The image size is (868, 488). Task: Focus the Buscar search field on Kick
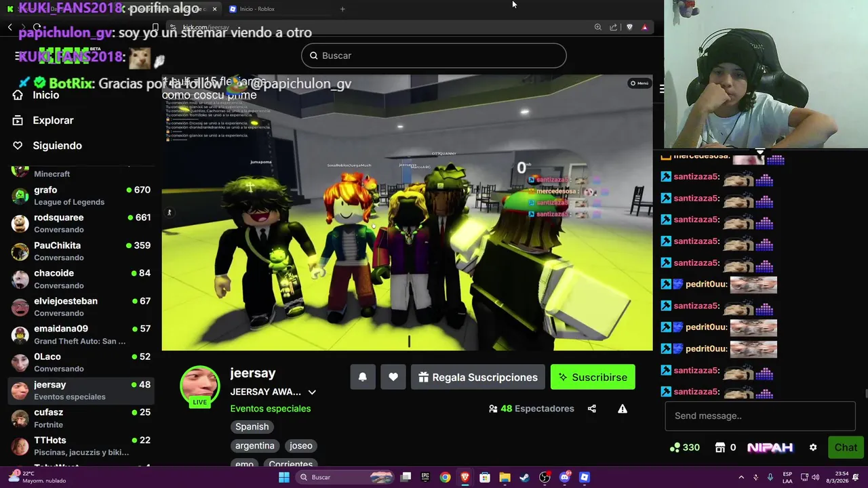point(434,56)
